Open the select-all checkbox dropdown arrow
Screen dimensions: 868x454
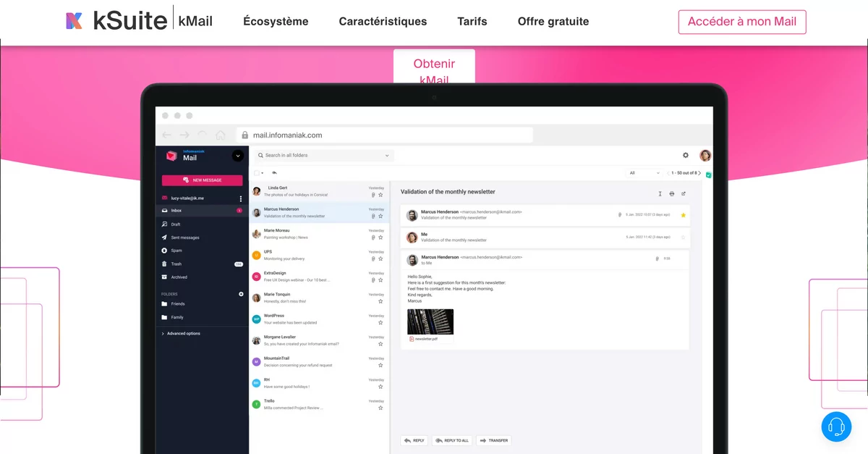263,173
